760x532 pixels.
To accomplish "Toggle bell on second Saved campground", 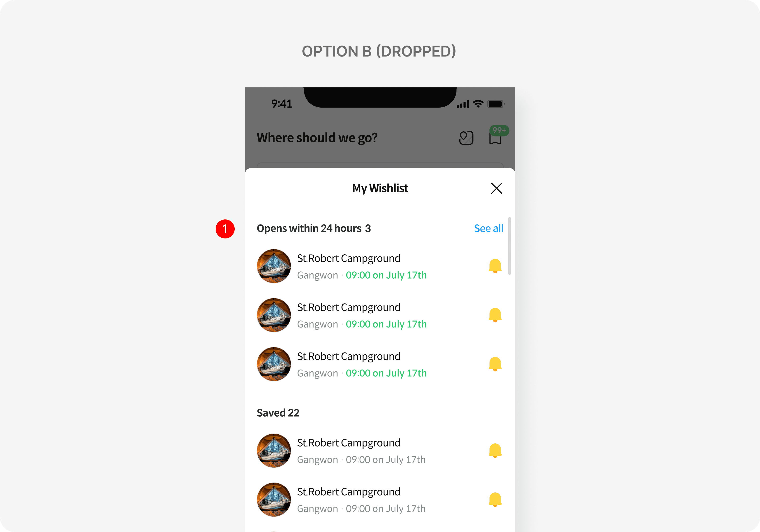I will [495, 499].
